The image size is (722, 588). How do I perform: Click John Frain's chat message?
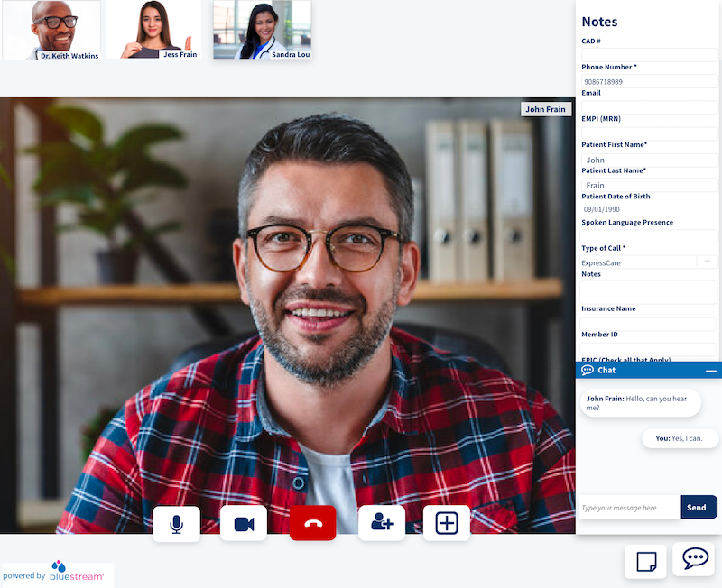641,403
